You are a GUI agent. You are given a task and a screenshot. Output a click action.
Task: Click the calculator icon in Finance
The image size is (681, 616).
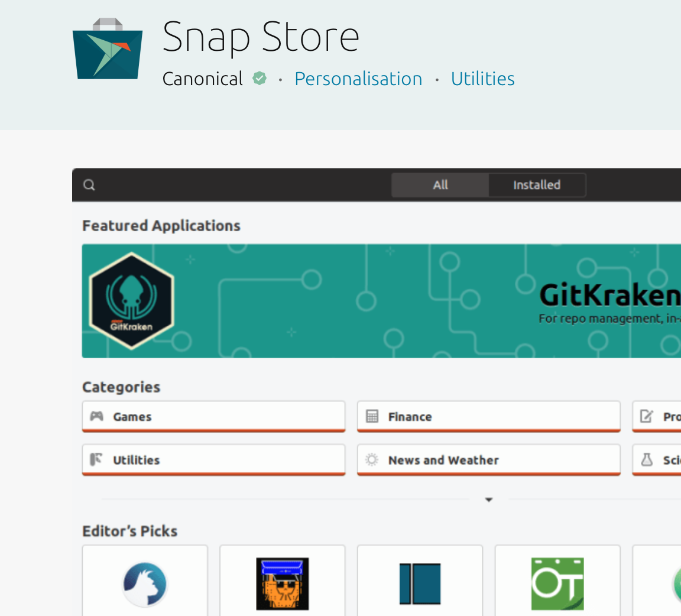(x=372, y=416)
